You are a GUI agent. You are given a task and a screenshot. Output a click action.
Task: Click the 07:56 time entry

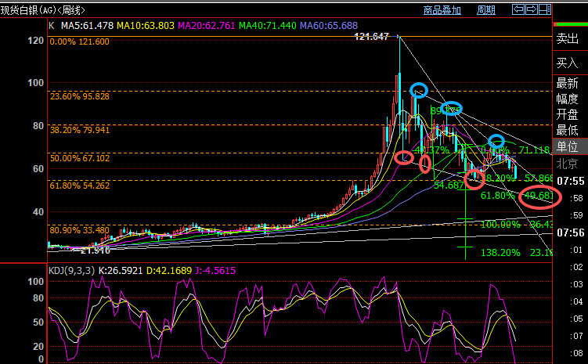tap(570, 232)
